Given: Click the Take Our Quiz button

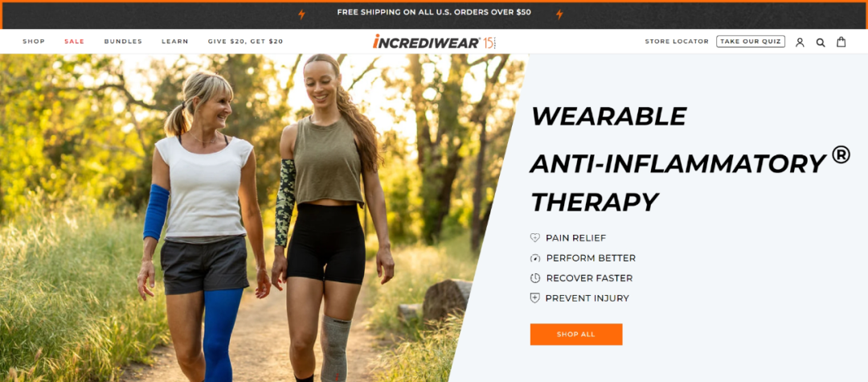Looking at the screenshot, I should pyautogui.click(x=751, y=42).
